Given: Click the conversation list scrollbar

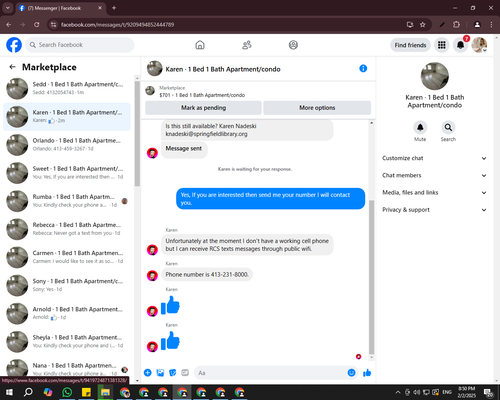Looking at the screenshot, I should 137,133.
